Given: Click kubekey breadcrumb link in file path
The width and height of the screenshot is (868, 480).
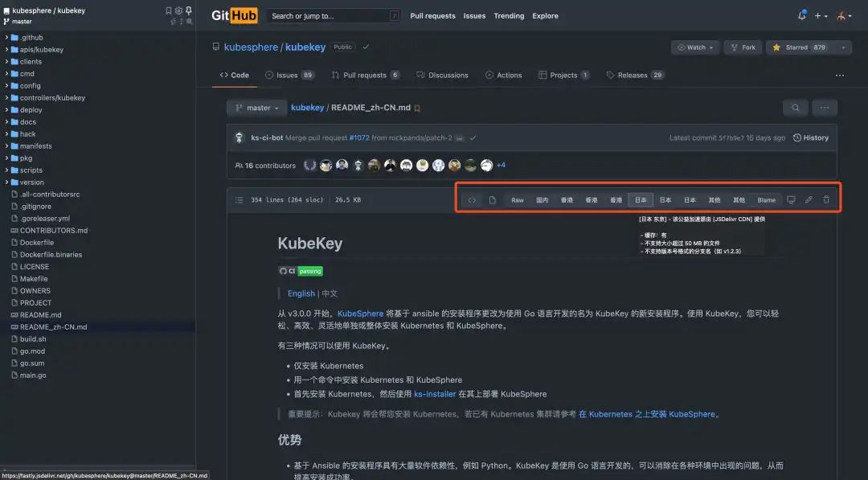Looking at the screenshot, I should (x=307, y=108).
